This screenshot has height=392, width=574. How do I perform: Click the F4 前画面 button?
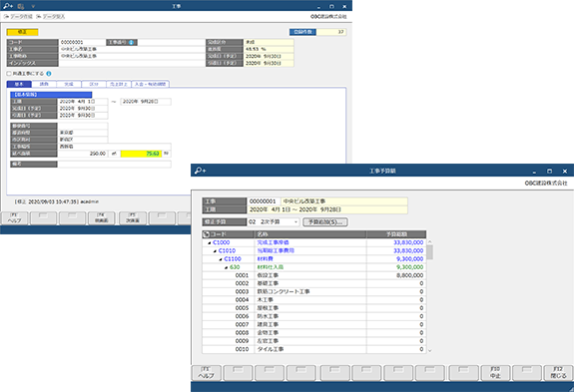tap(102, 217)
